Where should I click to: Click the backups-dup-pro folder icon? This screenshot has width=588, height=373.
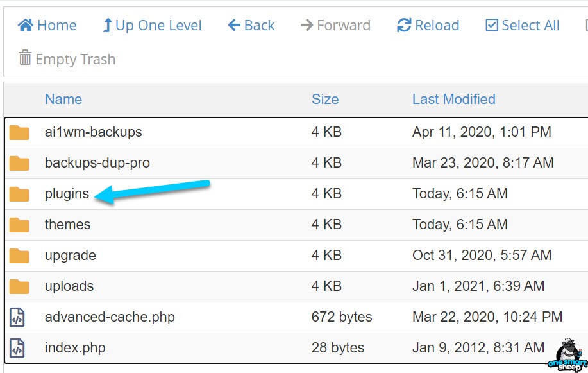click(19, 163)
